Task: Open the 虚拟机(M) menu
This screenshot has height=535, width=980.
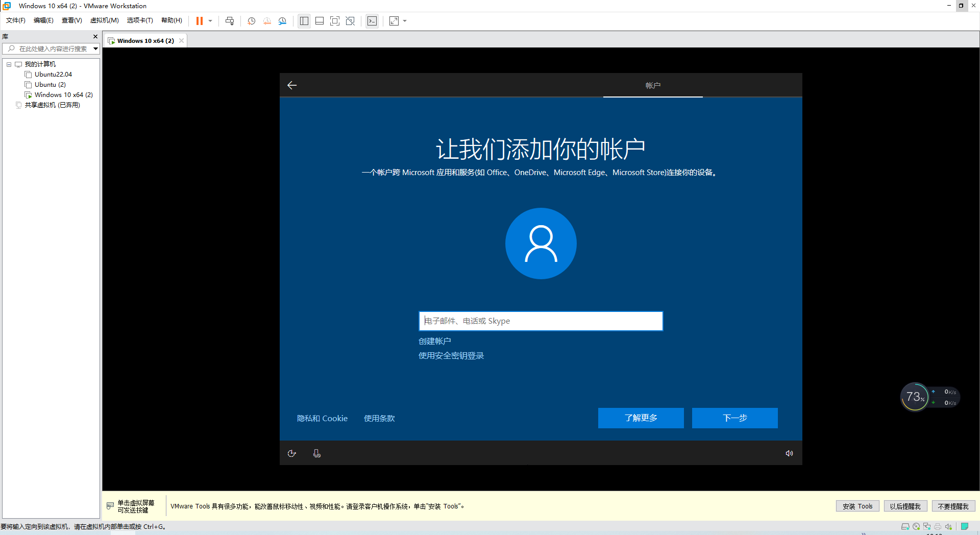Action: point(104,20)
